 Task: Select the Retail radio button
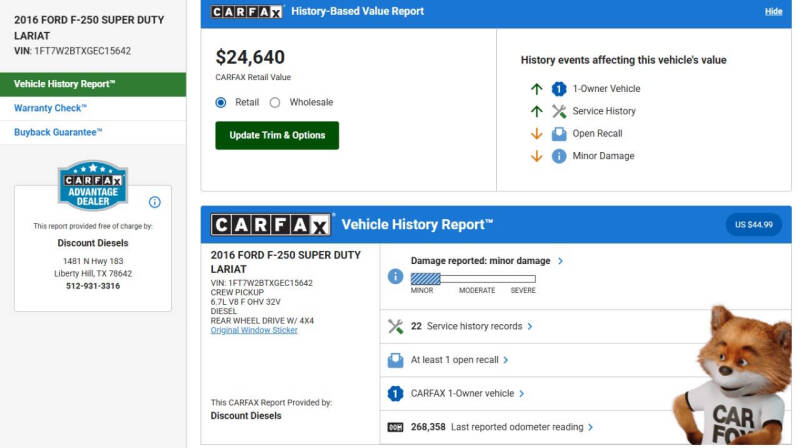221,102
